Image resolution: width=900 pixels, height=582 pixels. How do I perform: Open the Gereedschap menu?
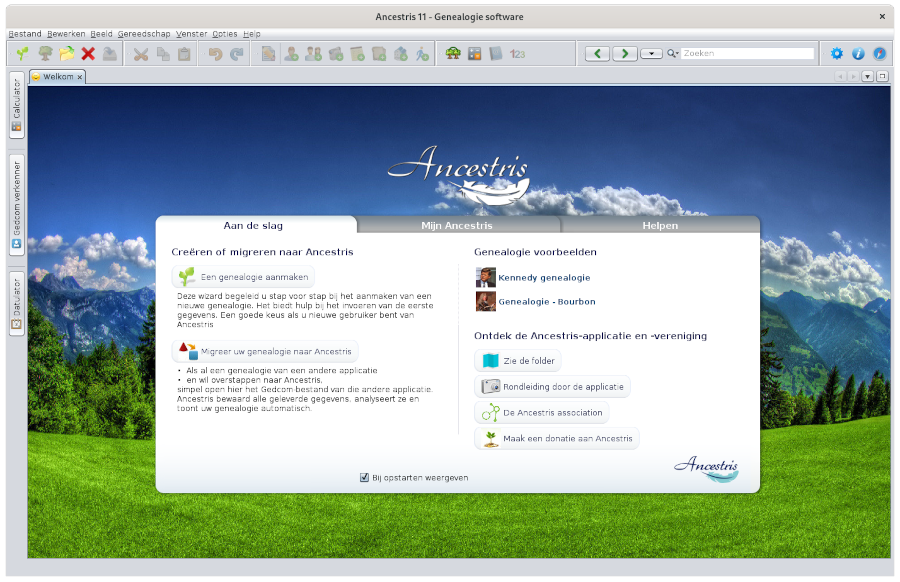tap(144, 34)
